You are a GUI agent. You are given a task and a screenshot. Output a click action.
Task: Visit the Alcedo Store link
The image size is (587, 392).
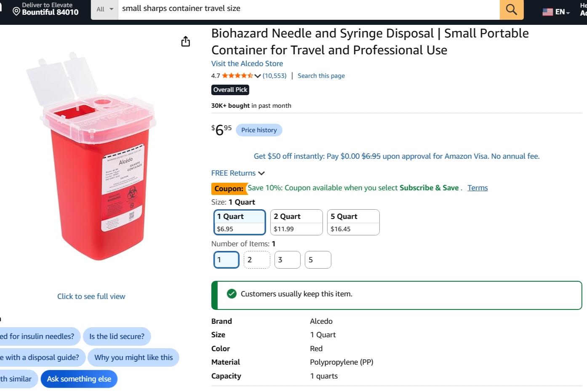coord(247,64)
